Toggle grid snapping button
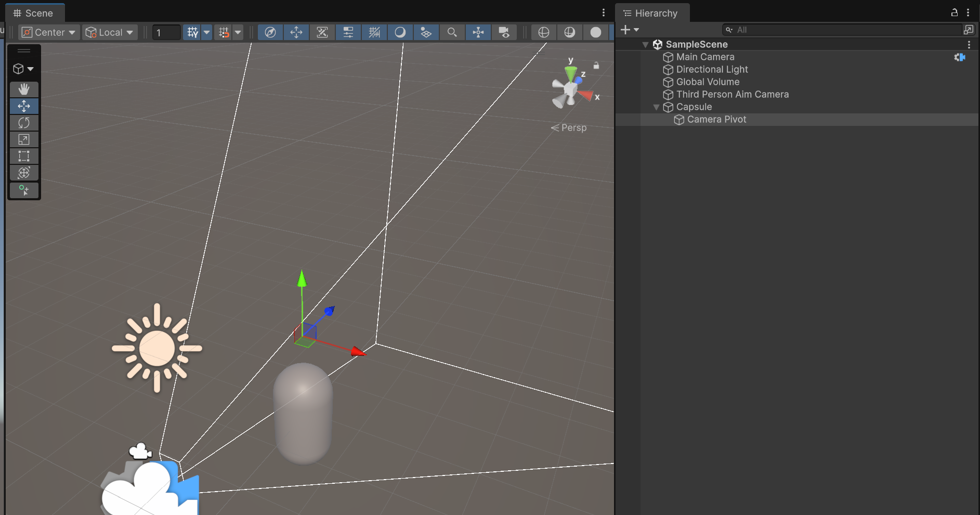The image size is (980, 515). 192,32
